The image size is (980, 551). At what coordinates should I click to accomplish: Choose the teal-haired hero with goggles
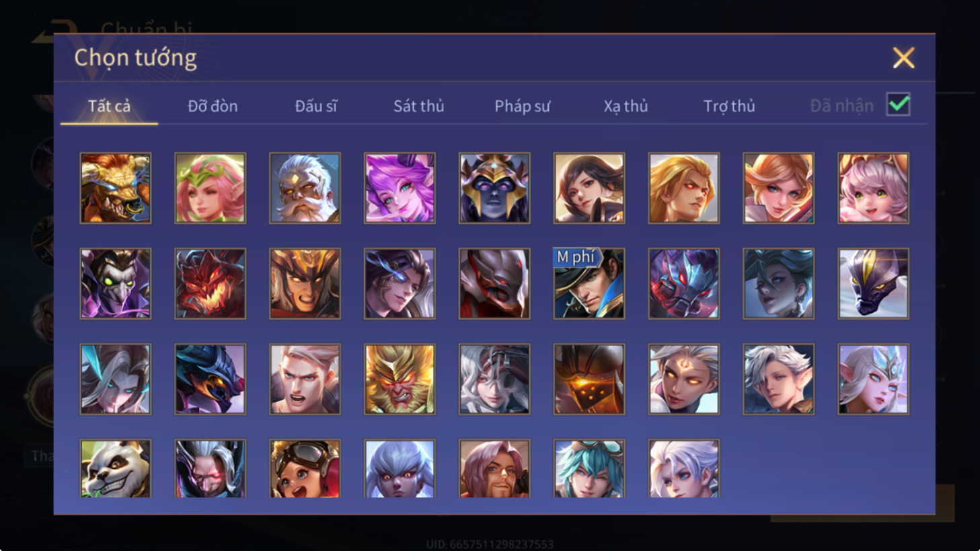589,468
